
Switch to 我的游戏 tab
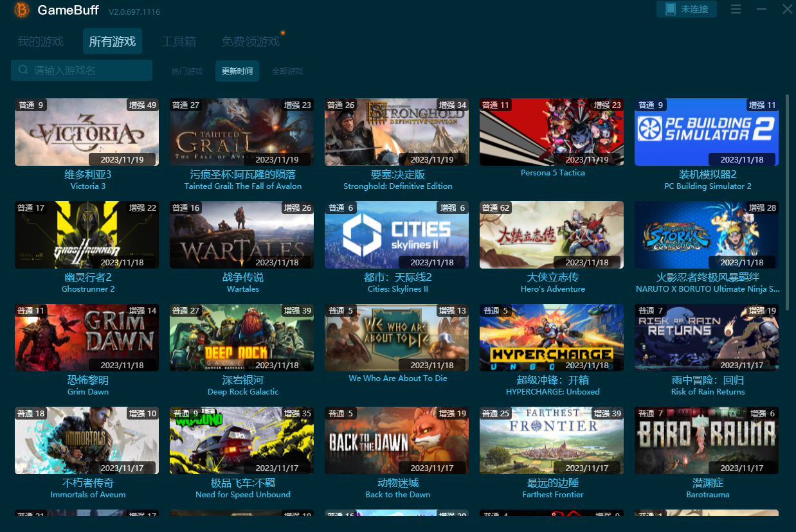41,42
